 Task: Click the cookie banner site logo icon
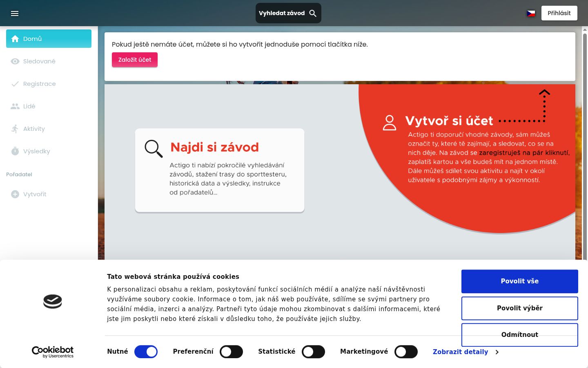point(53,301)
